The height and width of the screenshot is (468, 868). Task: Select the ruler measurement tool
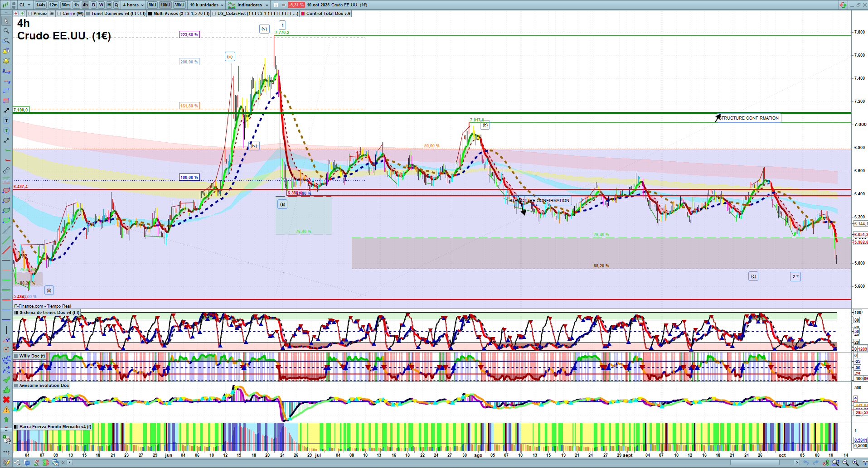[6, 170]
